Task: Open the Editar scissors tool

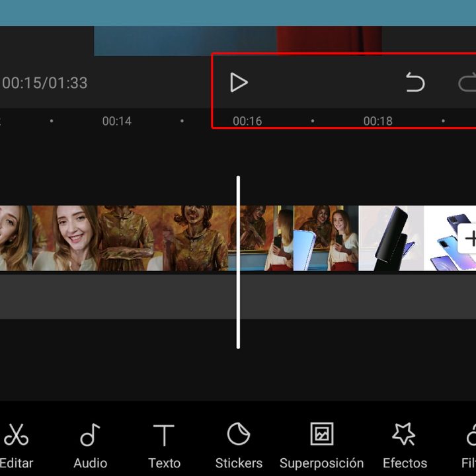Action: point(17,446)
